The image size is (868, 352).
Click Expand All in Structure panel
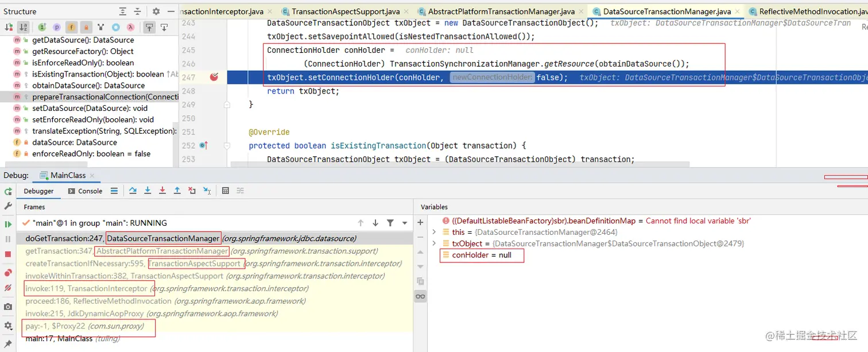123,11
